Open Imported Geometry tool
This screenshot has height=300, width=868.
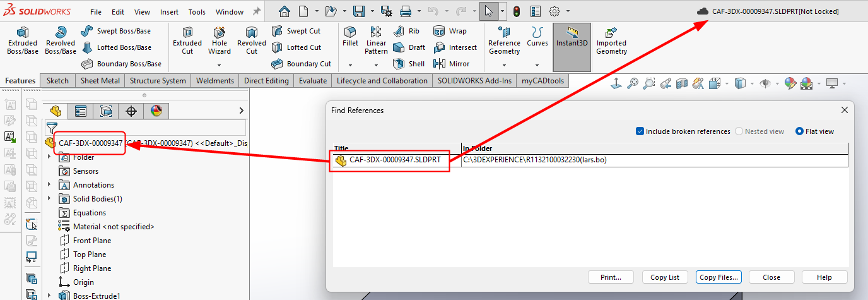point(611,41)
